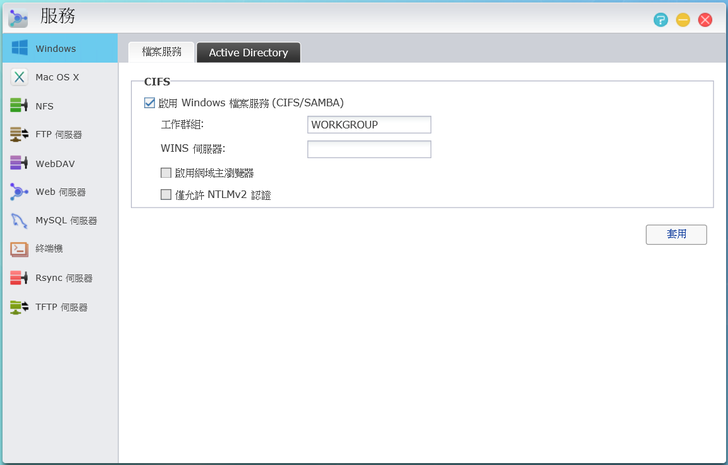
Task: Open the FTP 伺服器 icon
Action: [19, 134]
